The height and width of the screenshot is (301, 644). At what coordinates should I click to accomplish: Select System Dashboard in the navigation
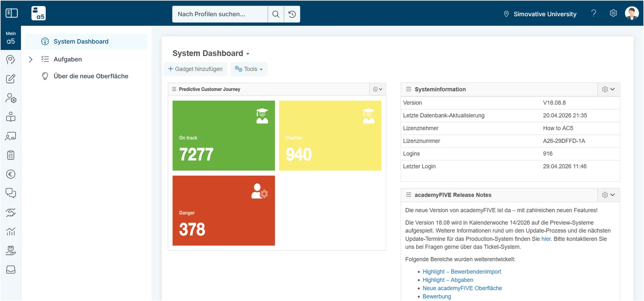[86, 42]
